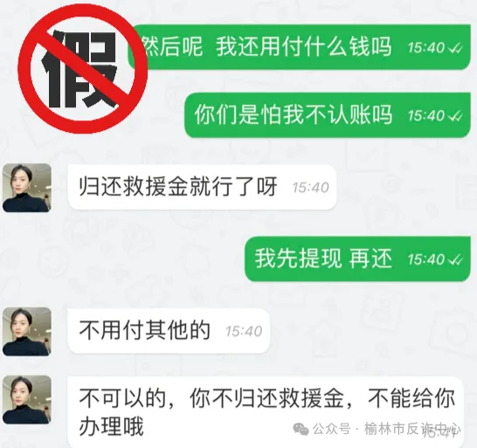Screen dimensions: 477x448
Task: Tap the '不可以的，你不归还救援金' long message
Action: tap(266, 412)
